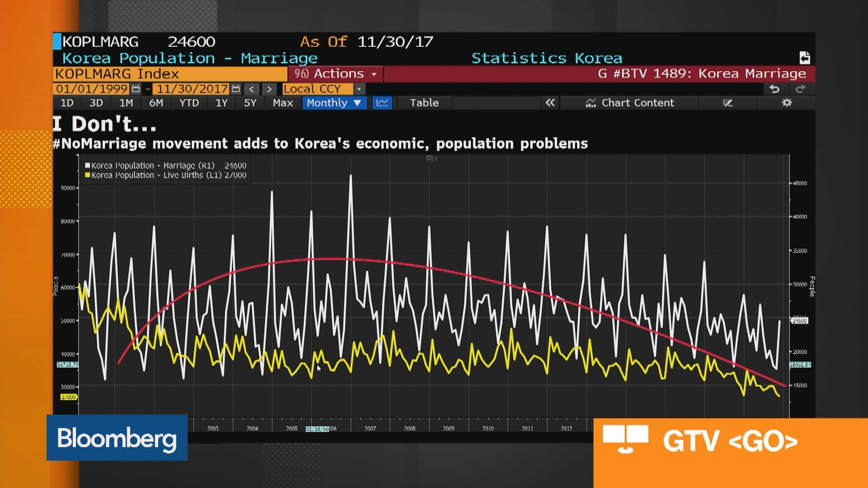This screenshot has height=488, width=868.
Task: Switch to Table view
Action: coord(424,103)
